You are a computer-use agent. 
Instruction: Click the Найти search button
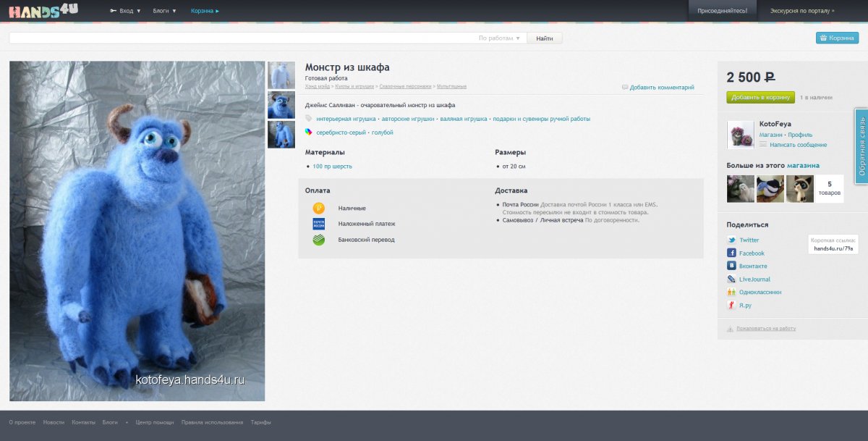click(545, 38)
